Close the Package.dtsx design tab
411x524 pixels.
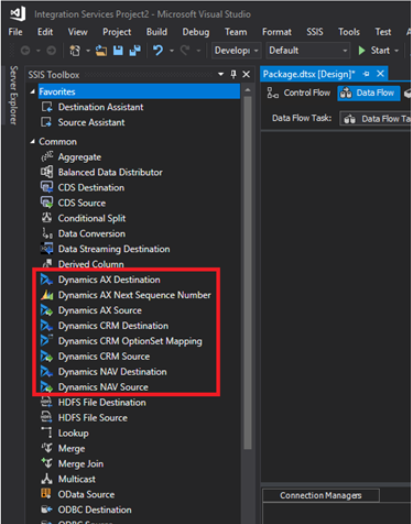[x=380, y=74]
